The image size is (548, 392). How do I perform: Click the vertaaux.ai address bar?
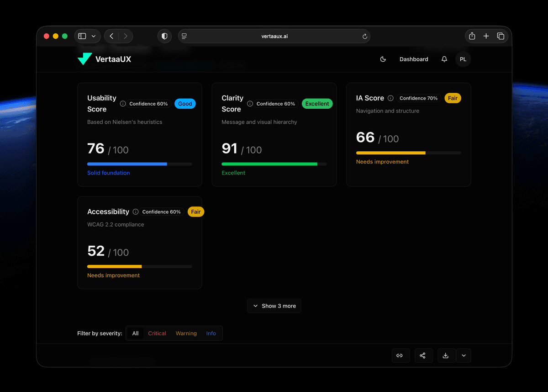pos(274,36)
